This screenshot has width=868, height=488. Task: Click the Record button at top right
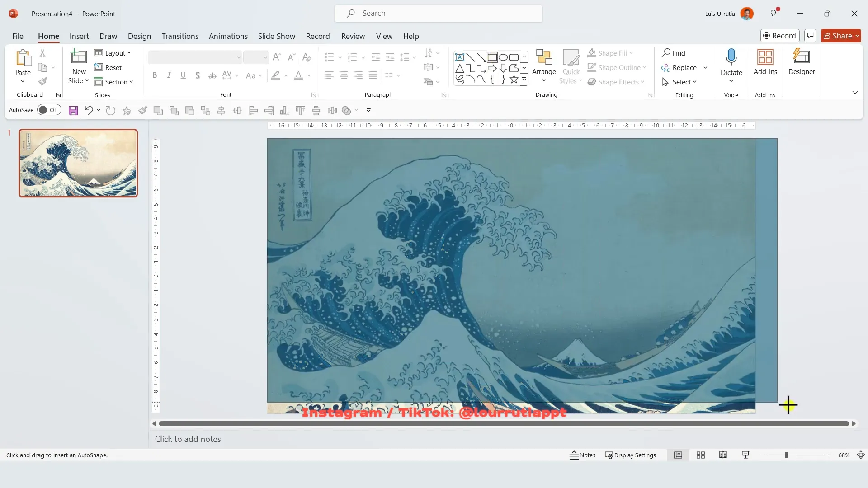coord(780,36)
